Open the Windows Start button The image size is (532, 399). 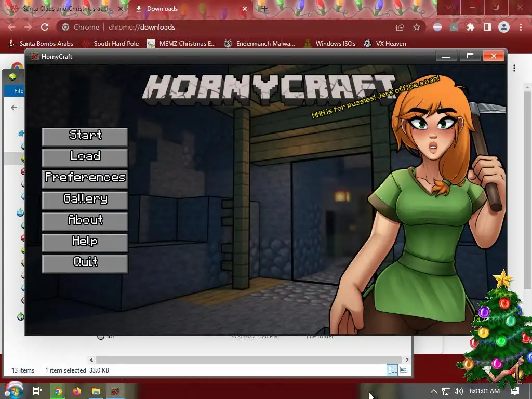pos(13,391)
